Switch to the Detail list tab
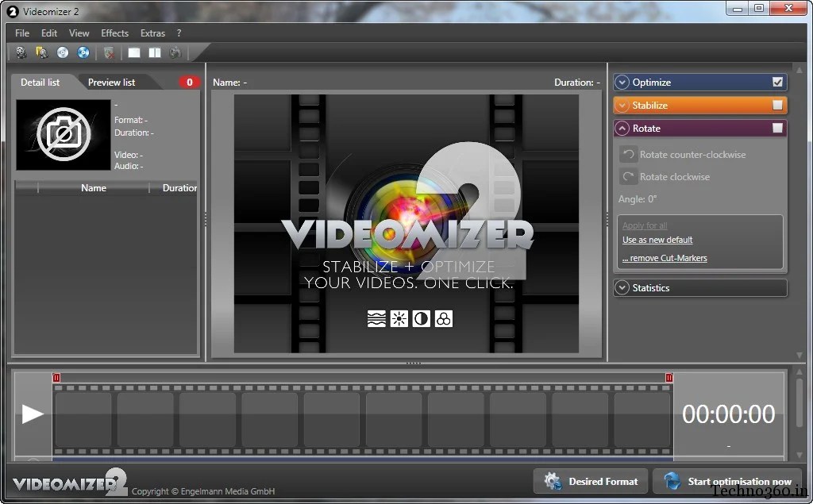The image size is (813, 504). [x=40, y=82]
